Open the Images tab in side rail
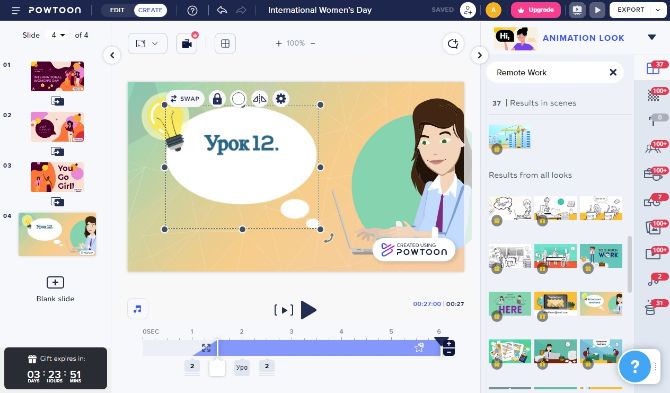Screen dimensions: 670x393 654,227
